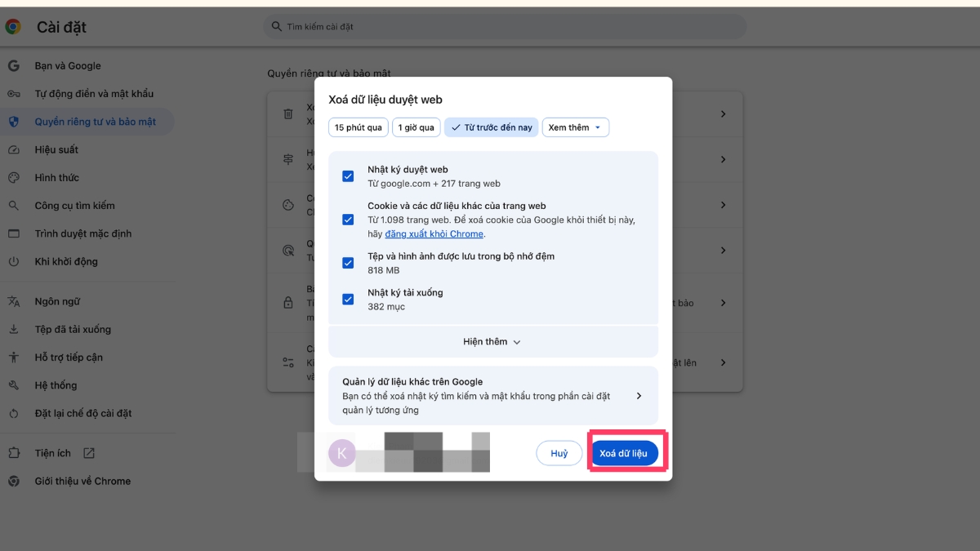The image size is (980, 551).
Task: Click the text 818 MB
Action: (x=383, y=270)
